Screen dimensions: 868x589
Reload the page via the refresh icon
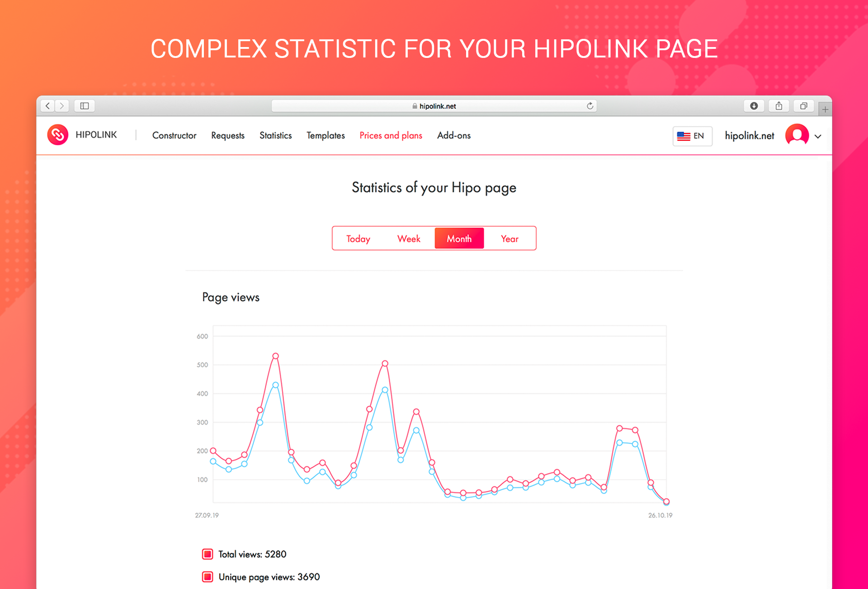(x=590, y=105)
